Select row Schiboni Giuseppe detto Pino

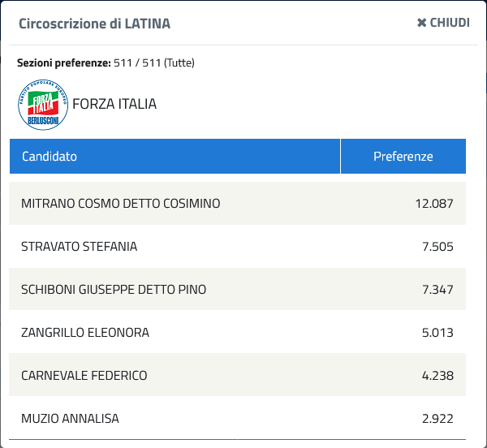tap(237, 289)
